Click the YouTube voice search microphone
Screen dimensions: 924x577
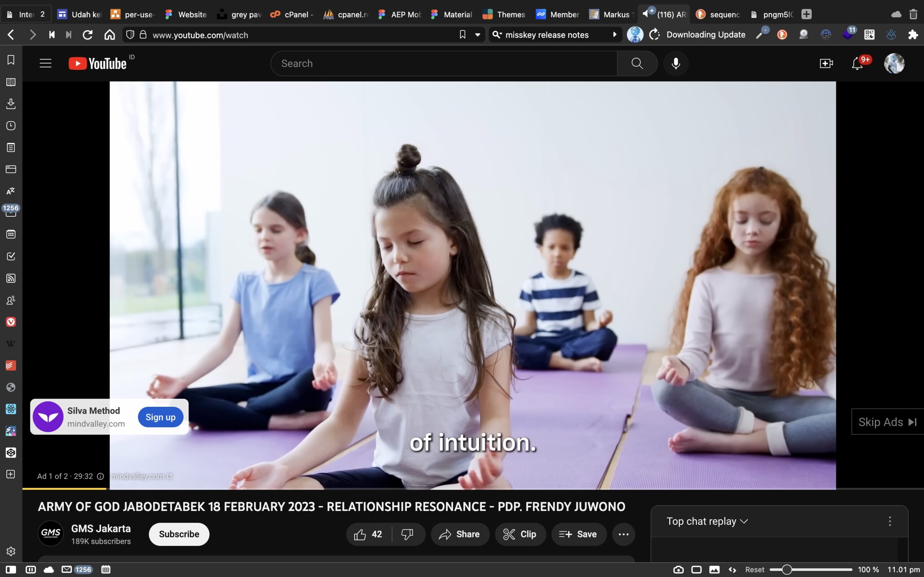(x=675, y=63)
